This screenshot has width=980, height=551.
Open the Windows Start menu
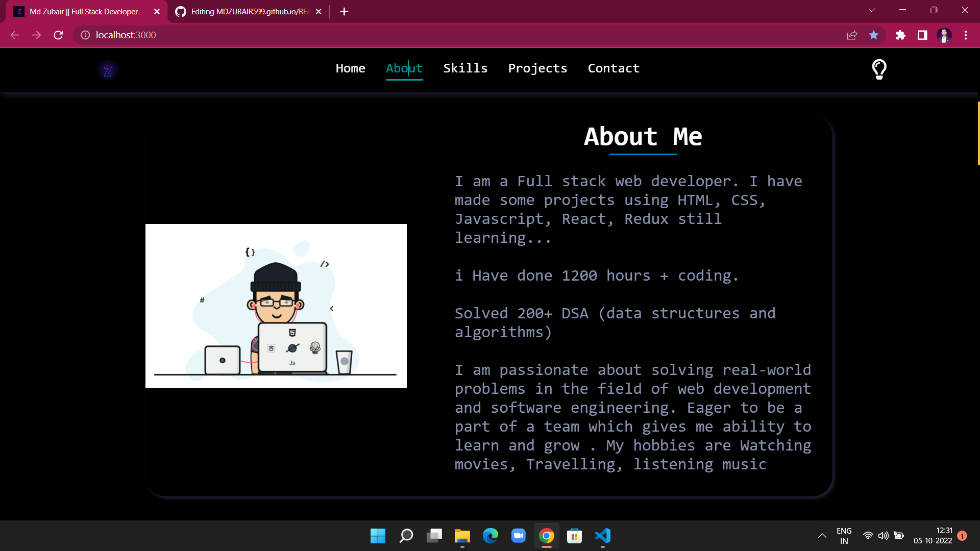pos(378,536)
